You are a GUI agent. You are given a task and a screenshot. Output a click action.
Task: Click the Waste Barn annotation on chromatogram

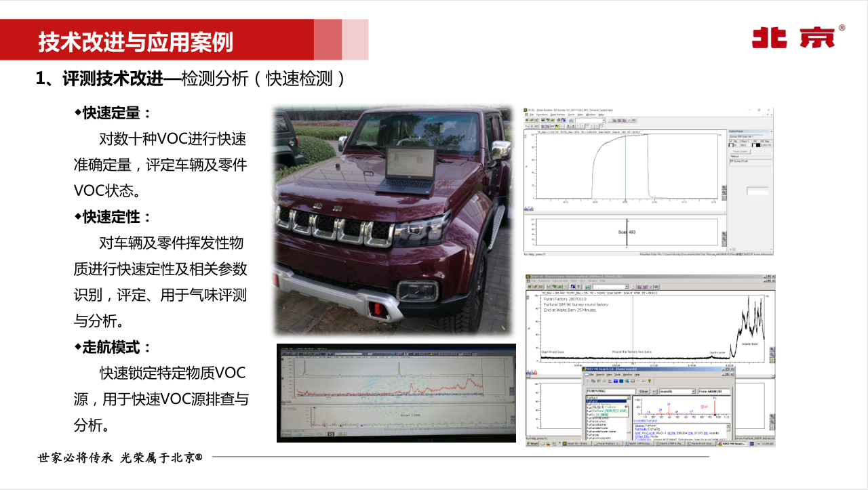pyautogui.click(x=750, y=344)
